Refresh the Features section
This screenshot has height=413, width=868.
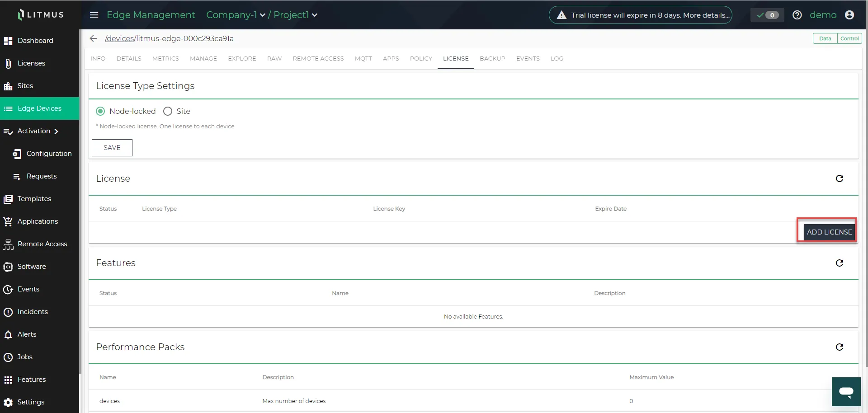click(x=840, y=263)
